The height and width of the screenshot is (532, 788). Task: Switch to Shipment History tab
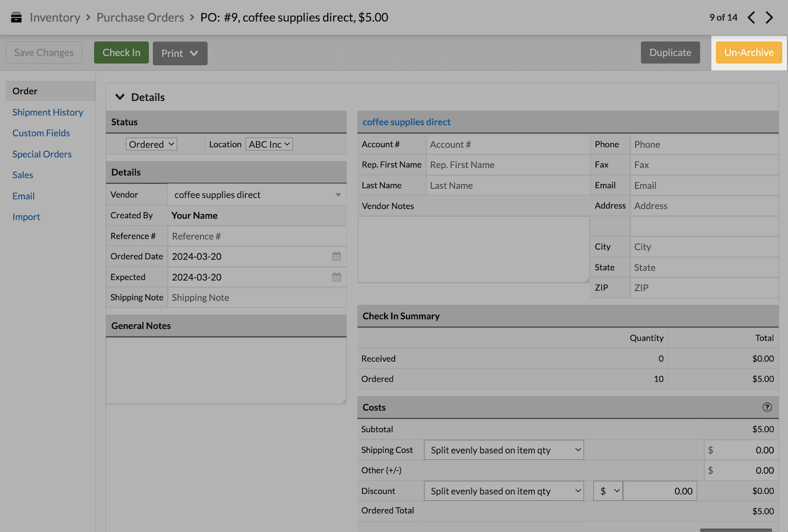point(48,112)
